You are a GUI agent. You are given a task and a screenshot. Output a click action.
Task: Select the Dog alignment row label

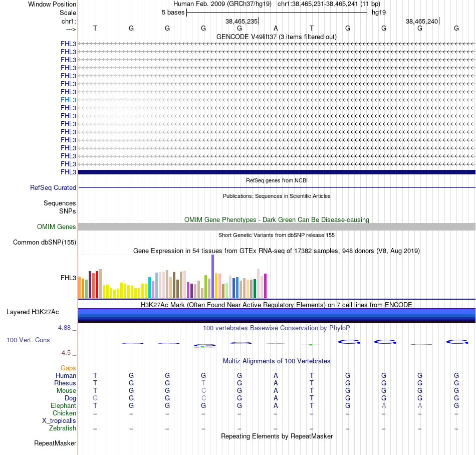click(x=71, y=398)
